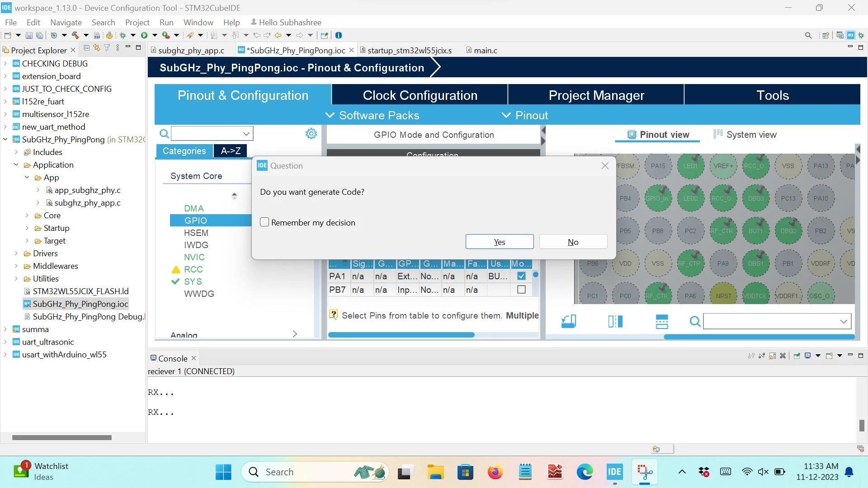Select NVIC in System Core list
868x488 pixels.
pyautogui.click(x=194, y=257)
